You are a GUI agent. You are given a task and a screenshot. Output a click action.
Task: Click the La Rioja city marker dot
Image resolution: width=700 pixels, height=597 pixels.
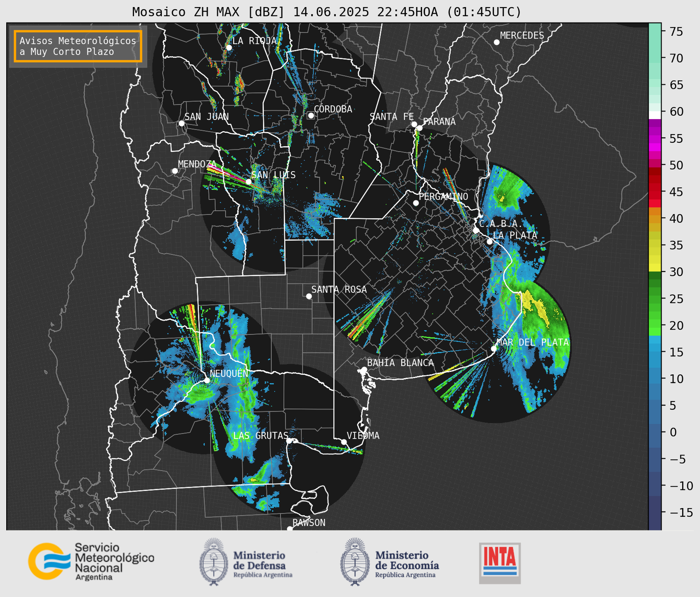click(x=229, y=48)
